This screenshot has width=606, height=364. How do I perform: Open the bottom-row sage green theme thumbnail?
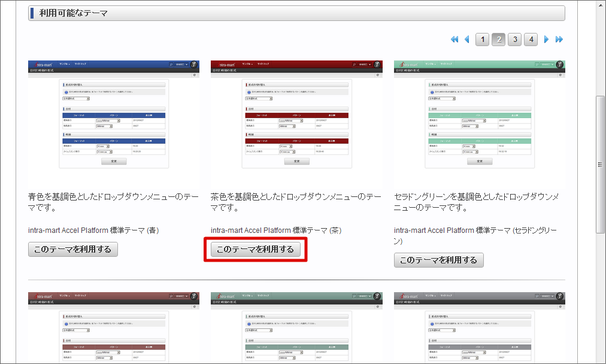(x=296, y=327)
